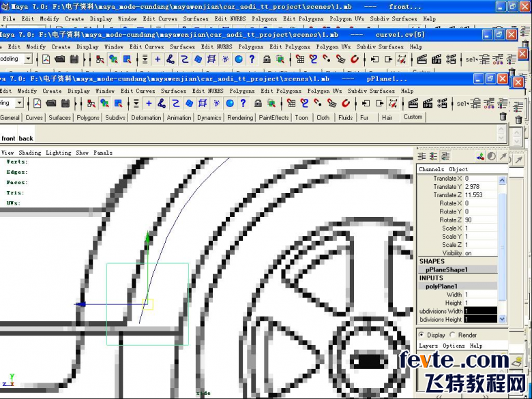
Task: Open inputs to selected object in pPlane1 window
Action: [366, 103]
